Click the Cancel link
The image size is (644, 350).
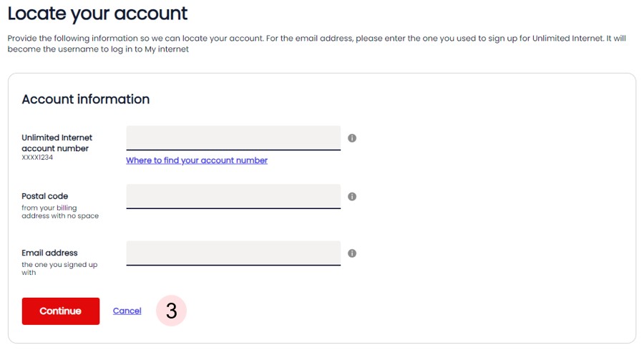127,311
